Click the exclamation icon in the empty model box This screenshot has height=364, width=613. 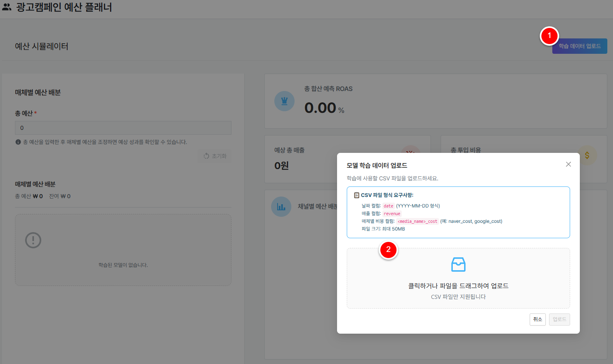[x=33, y=240]
